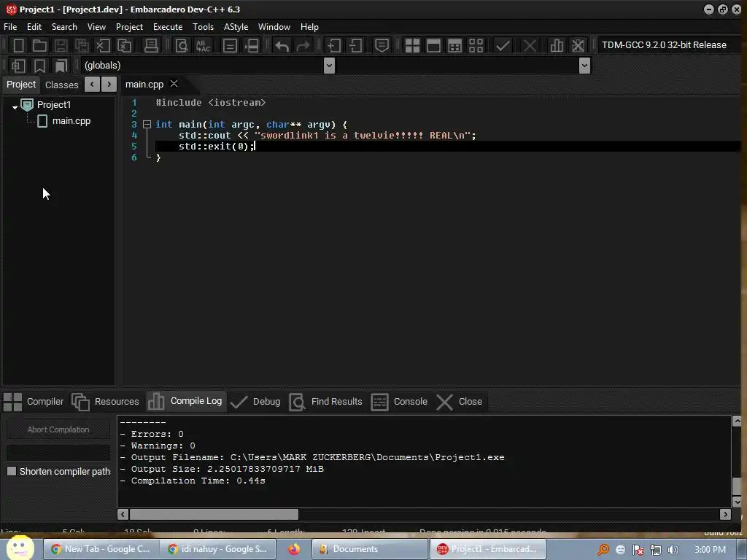747x560 pixels.
Task: Click the volume speaker tray icon
Action: [673, 550]
